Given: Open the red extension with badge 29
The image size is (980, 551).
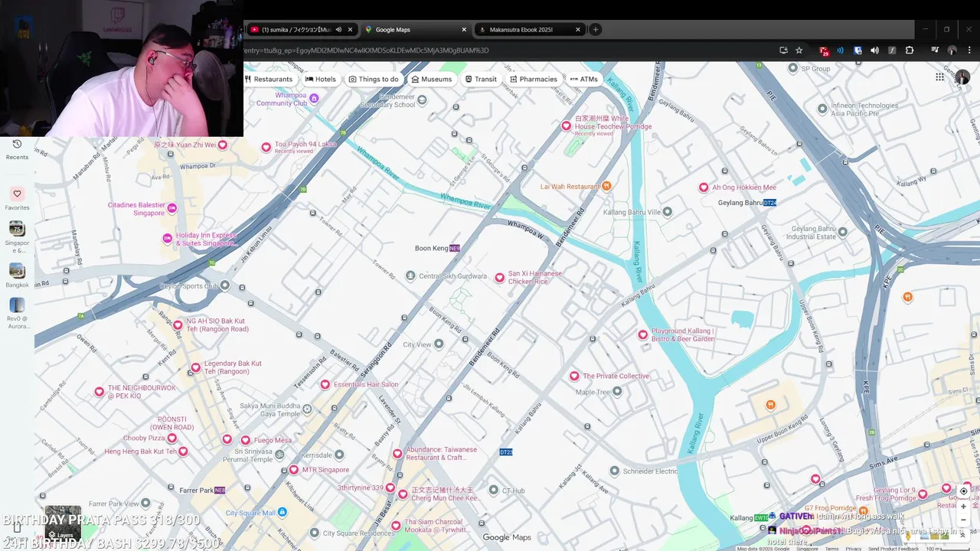Looking at the screenshot, I should [824, 51].
